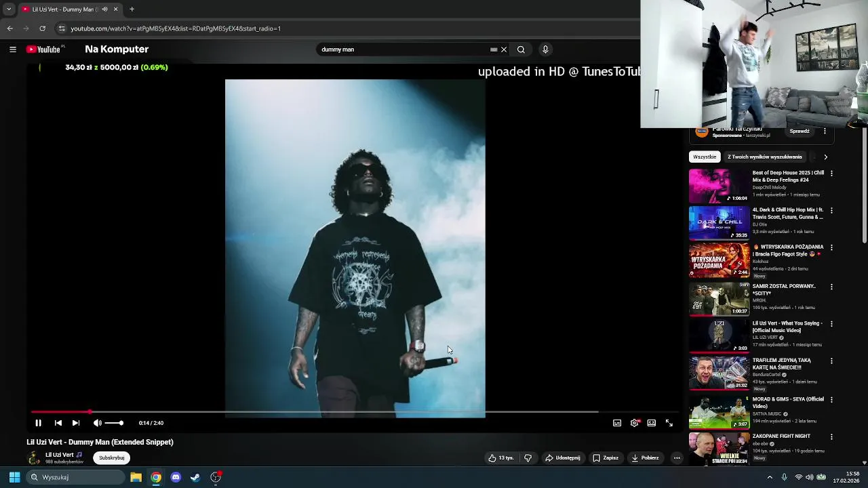The width and height of the screenshot is (868, 488).
Task: Play 'WTRYSKARKA POŻĄDANIA' thumbnail
Action: pyautogui.click(x=719, y=260)
